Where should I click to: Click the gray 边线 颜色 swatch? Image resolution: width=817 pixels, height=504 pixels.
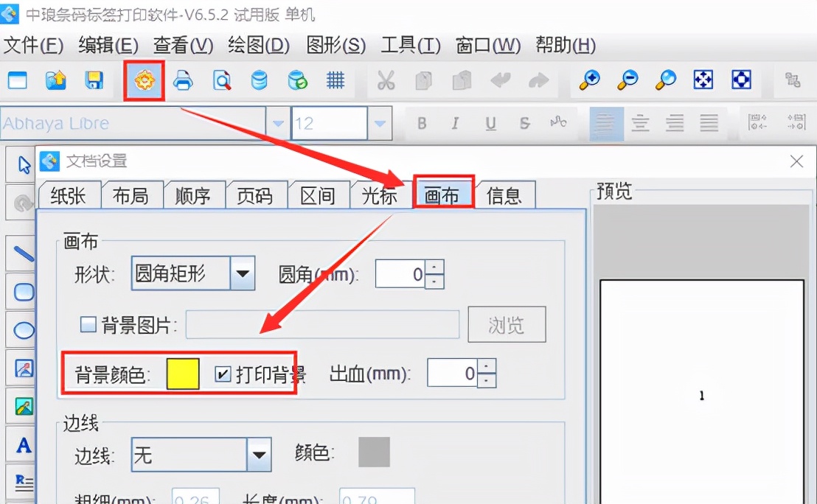click(x=374, y=452)
